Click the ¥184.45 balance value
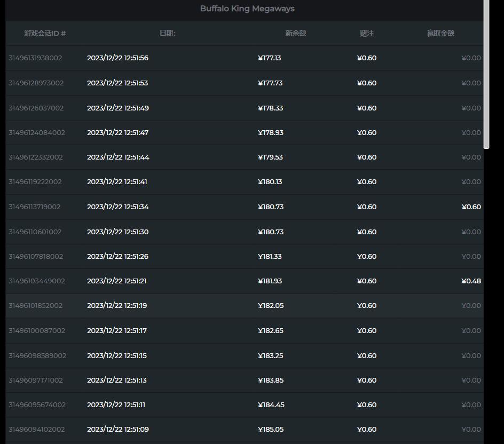 pos(271,405)
